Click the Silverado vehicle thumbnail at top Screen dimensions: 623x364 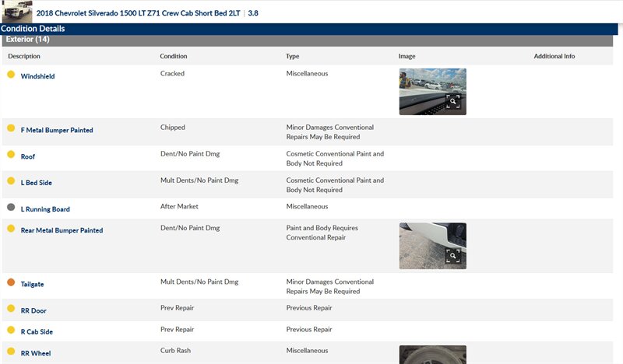[16, 11]
